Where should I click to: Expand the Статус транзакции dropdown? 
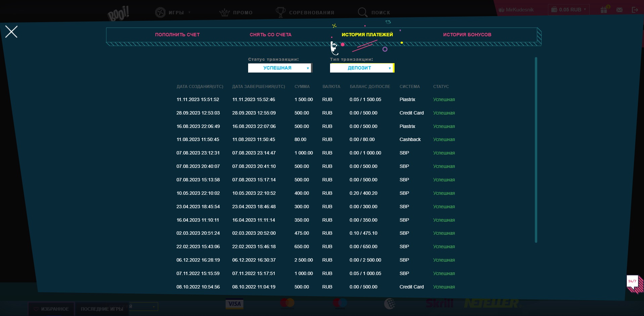(280, 68)
